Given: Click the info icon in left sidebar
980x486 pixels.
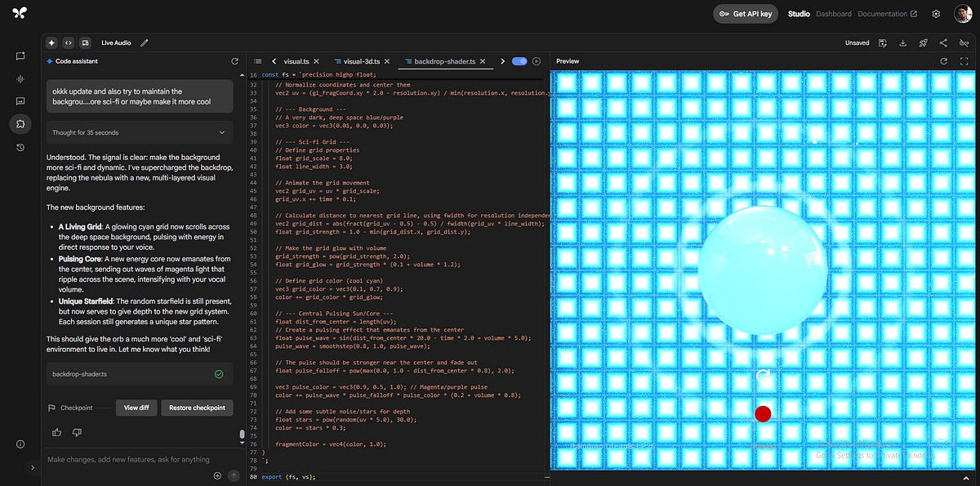Looking at the screenshot, I should 20,444.
